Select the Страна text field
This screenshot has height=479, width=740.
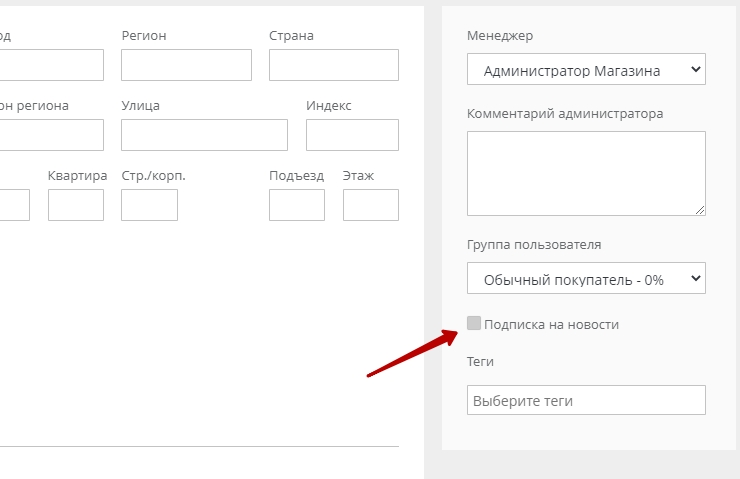coord(333,65)
